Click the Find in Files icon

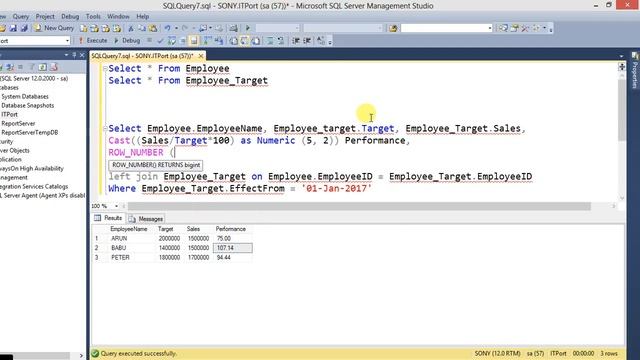click(x=393, y=28)
